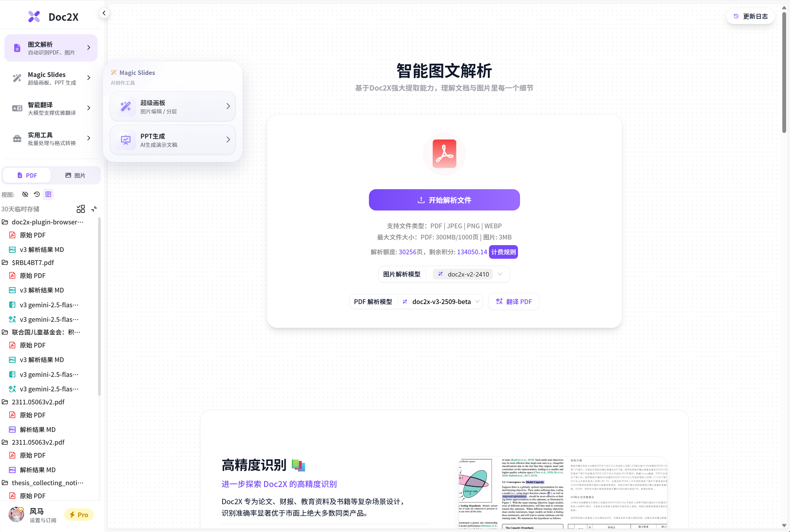
Task: Open the 实用工具 batch processing tools
Action: point(50,138)
